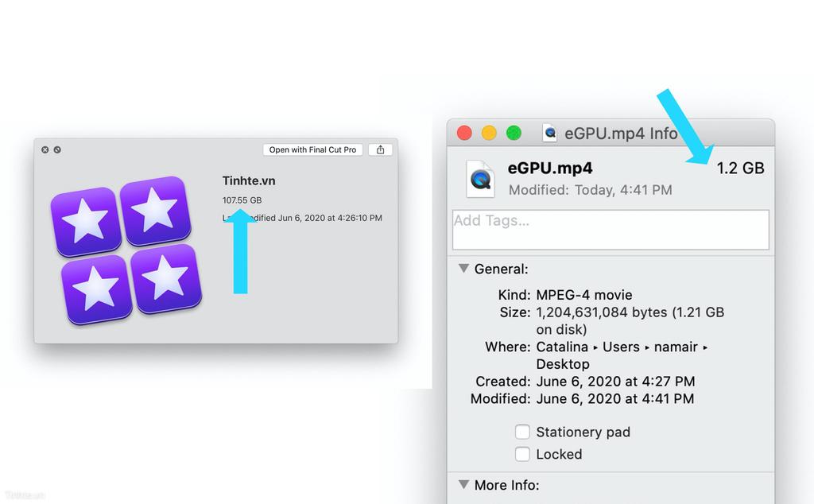Click the Add Tags input field
This screenshot has width=814, height=504.
tap(610, 230)
